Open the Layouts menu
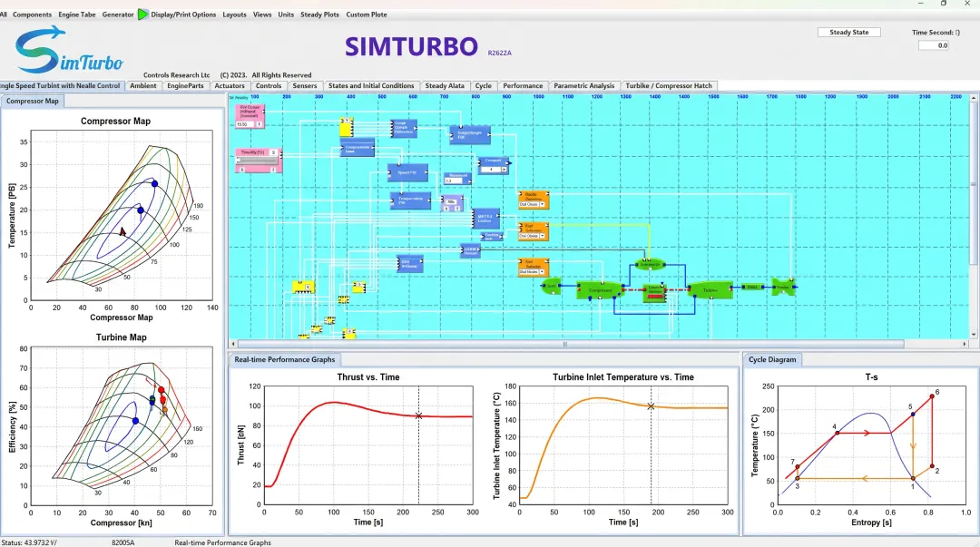The height and width of the screenshot is (547, 980). [234, 15]
